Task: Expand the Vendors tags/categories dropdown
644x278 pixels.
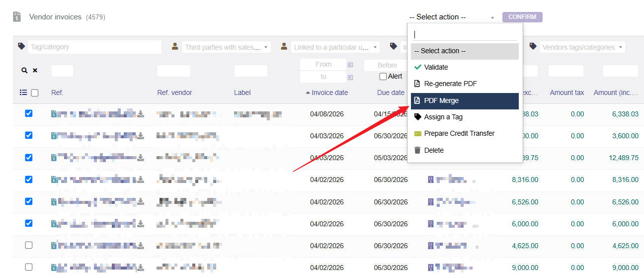Action: coord(582,47)
